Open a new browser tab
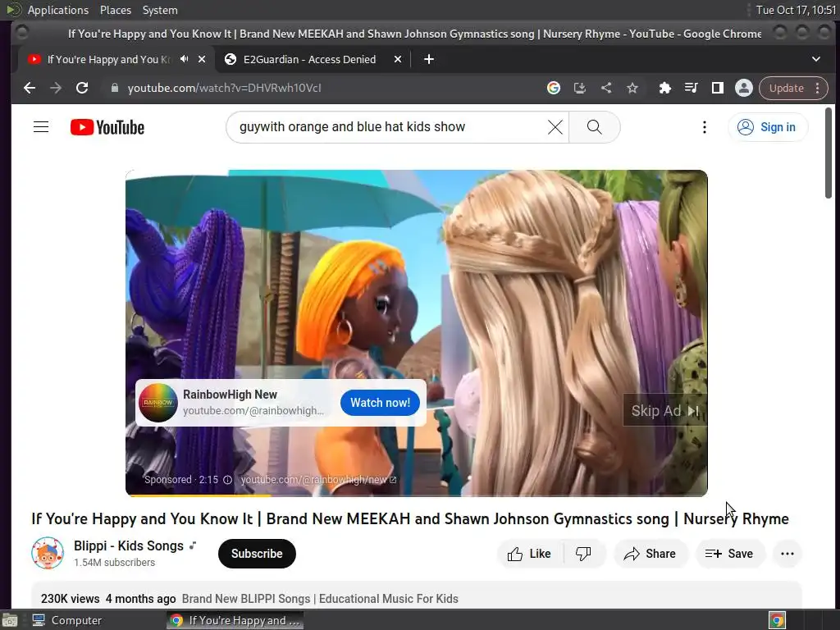The height and width of the screenshot is (630, 840). tap(428, 59)
